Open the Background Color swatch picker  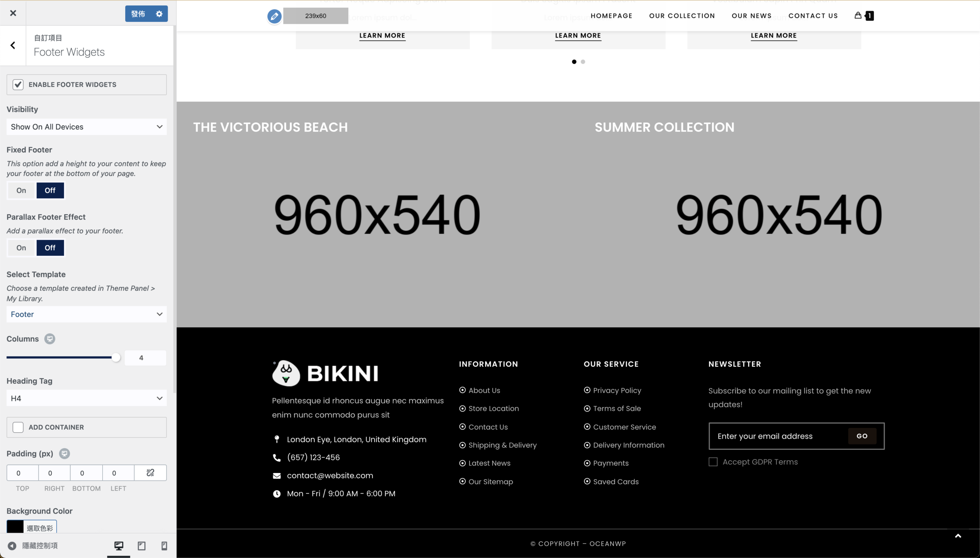coord(15,527)
